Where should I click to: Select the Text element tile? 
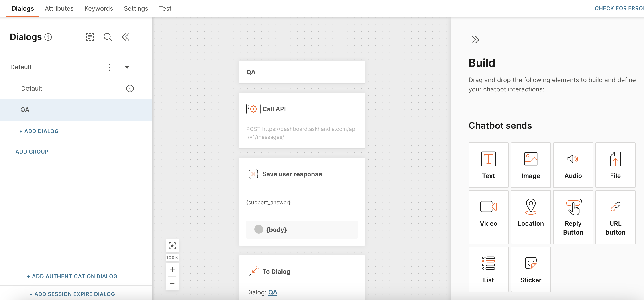click(x=488, y=165)
